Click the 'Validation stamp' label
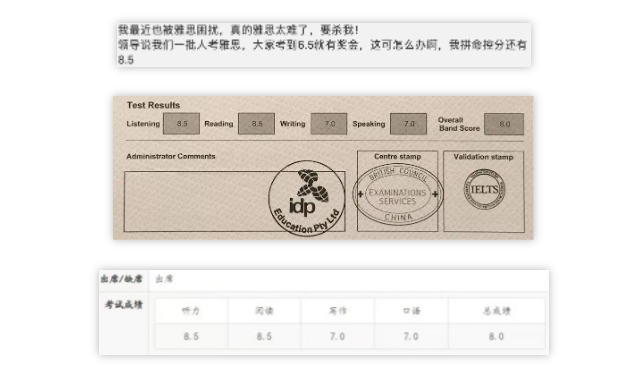 tap(483, 157)
